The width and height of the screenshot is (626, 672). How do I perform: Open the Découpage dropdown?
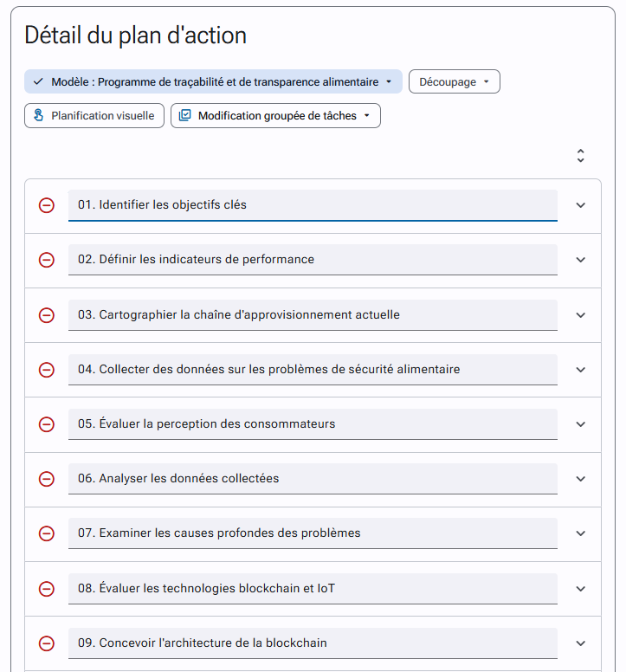point(455,81)
